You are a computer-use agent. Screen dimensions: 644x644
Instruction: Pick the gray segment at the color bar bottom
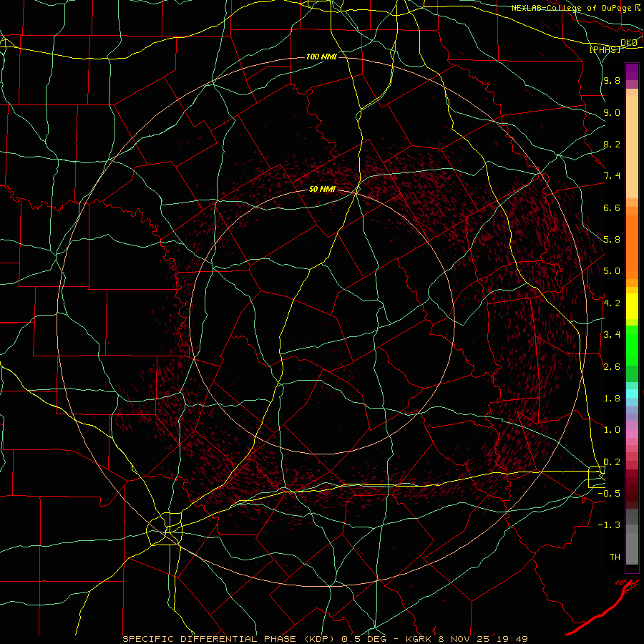pyautogui.click(x=632, y=548)
